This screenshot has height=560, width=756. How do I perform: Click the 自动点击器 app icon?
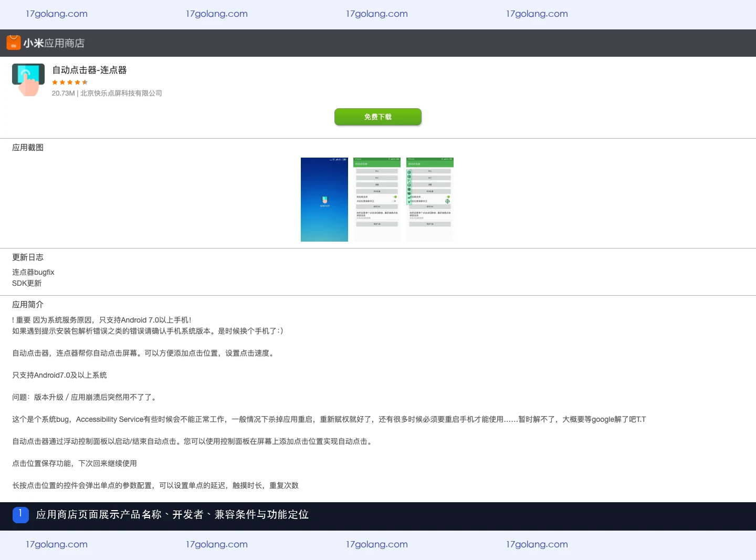tap(28, 80)
